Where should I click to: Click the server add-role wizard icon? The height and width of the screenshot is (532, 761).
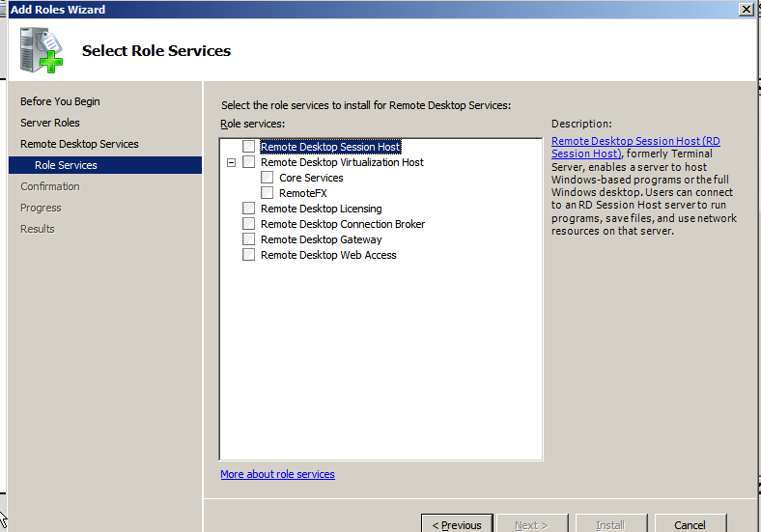(42, 50)
